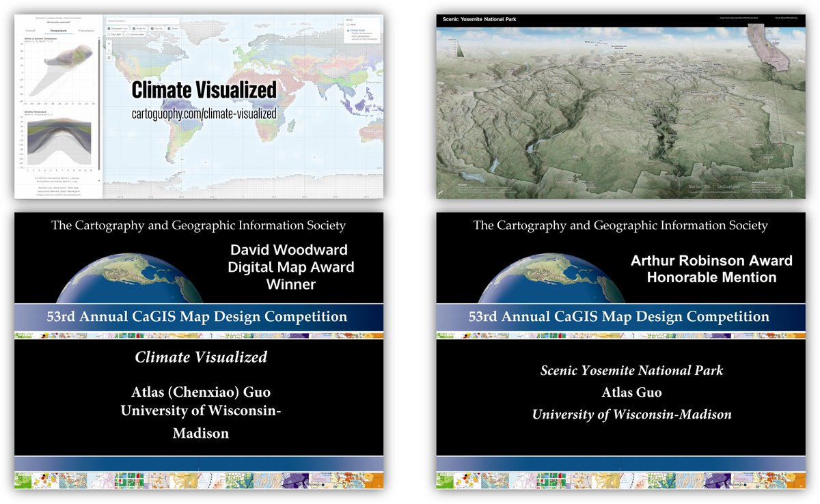Viewport: 820px width, 504px height.
Task: Switch to the Overall tab
Action: pyautogui.click(x=30, y=31)
